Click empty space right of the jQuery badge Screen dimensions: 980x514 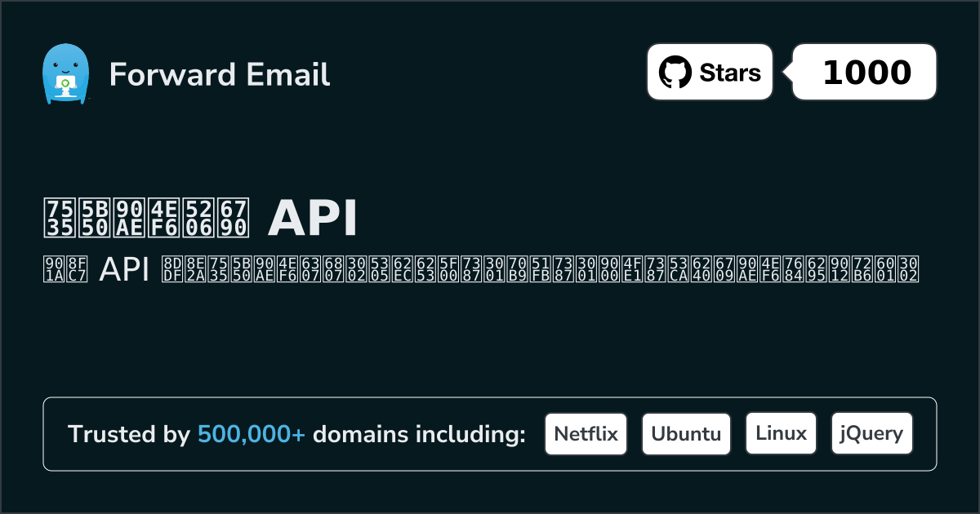coord(924,434)
